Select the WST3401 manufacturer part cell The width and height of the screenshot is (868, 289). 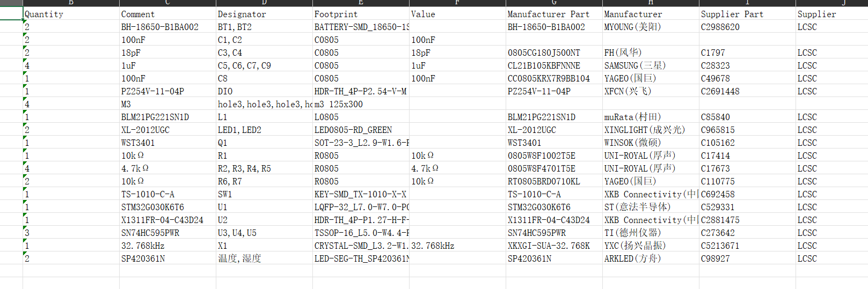pos(554,143)
